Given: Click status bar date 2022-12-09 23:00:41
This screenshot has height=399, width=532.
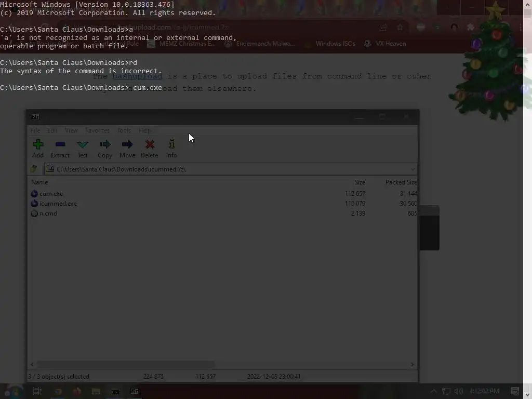Looking at the screenshot, I should tap(273, 377).
